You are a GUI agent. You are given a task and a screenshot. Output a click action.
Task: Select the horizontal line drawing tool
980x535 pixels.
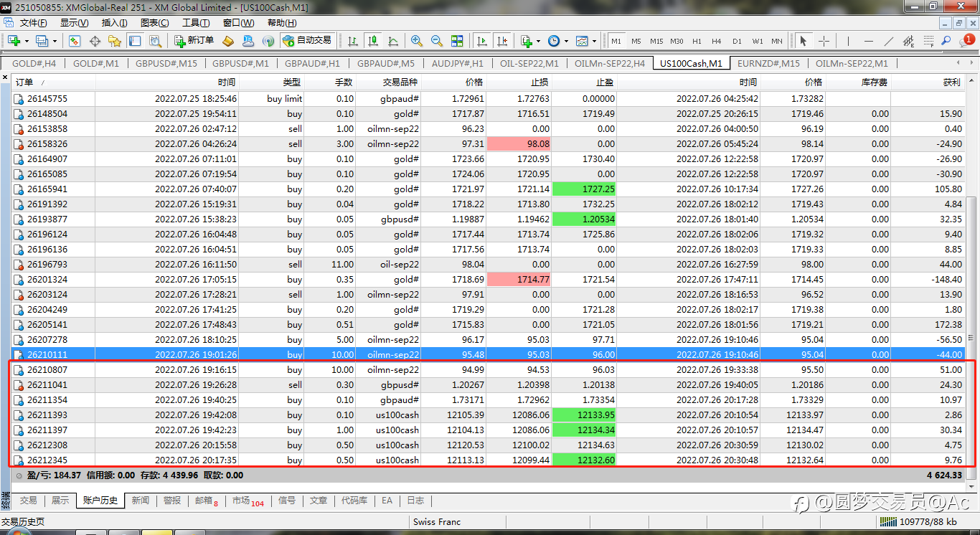click(x=869, y=41)
